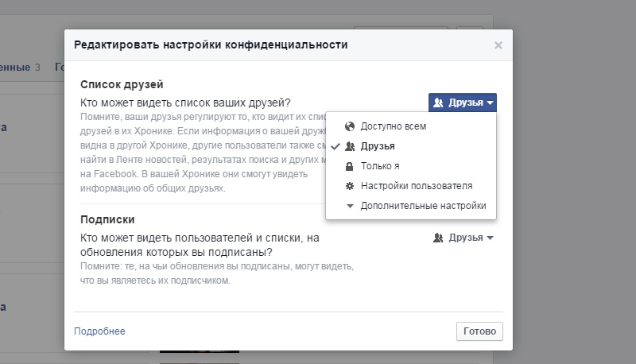This screenshot has height=364, width=636.
Task: Click the 'Подписки' section heading
Action: click(x=107, y=219)
